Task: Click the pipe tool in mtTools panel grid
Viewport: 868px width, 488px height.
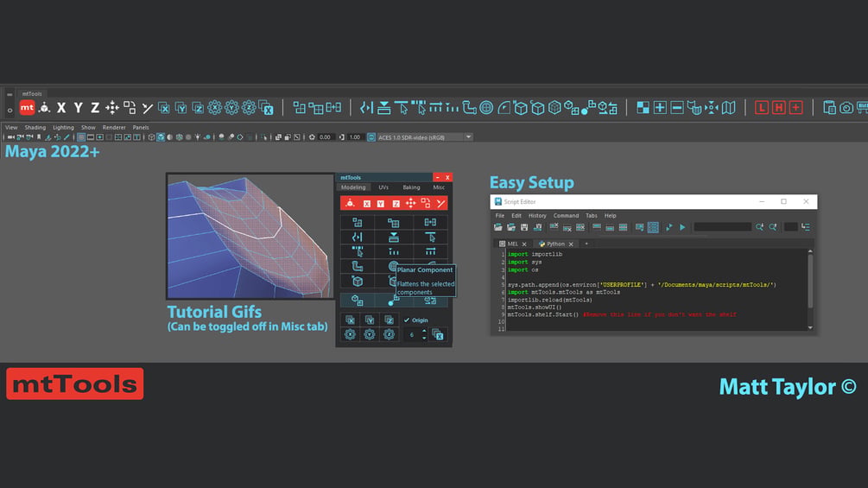Action: (x=357, y=267)
